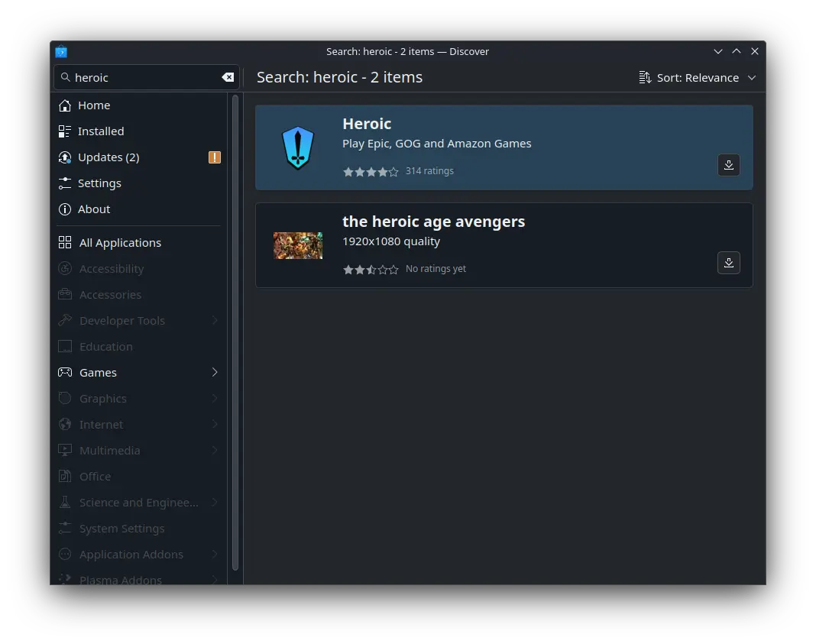Click the 'Search: heroic - 2 items' heading

[x=339, y=77]
